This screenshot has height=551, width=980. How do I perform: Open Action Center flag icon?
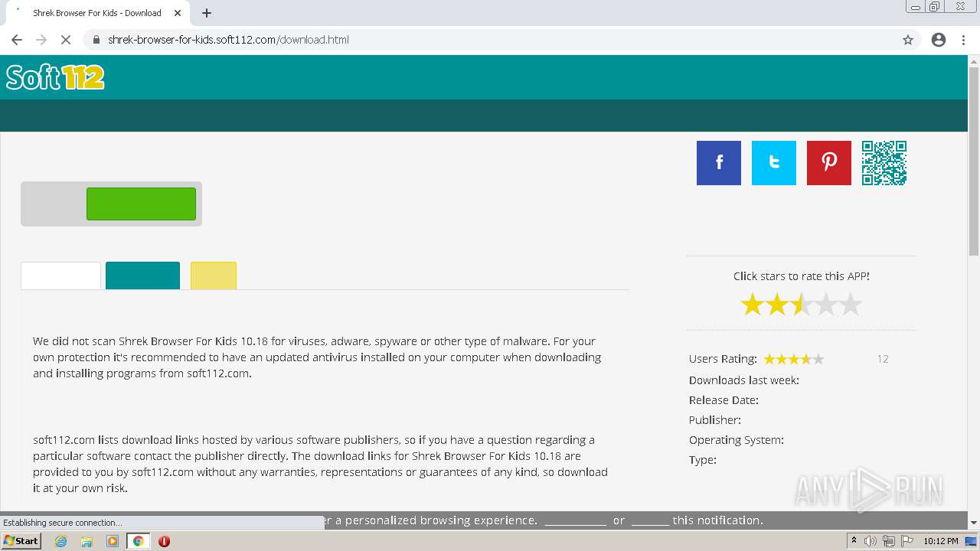pos(907,541)
